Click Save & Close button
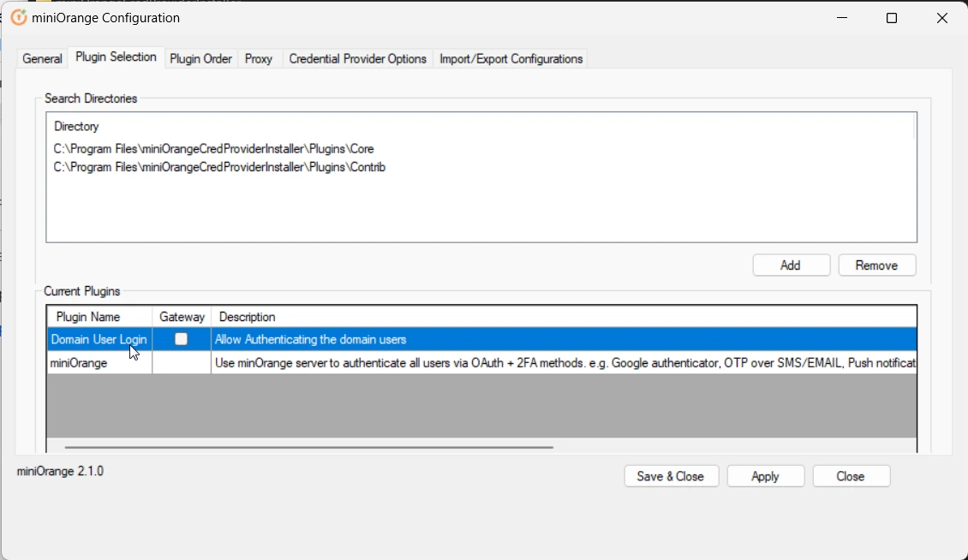The width and height of the screenshot is (968, 560). tap(671, 477)
